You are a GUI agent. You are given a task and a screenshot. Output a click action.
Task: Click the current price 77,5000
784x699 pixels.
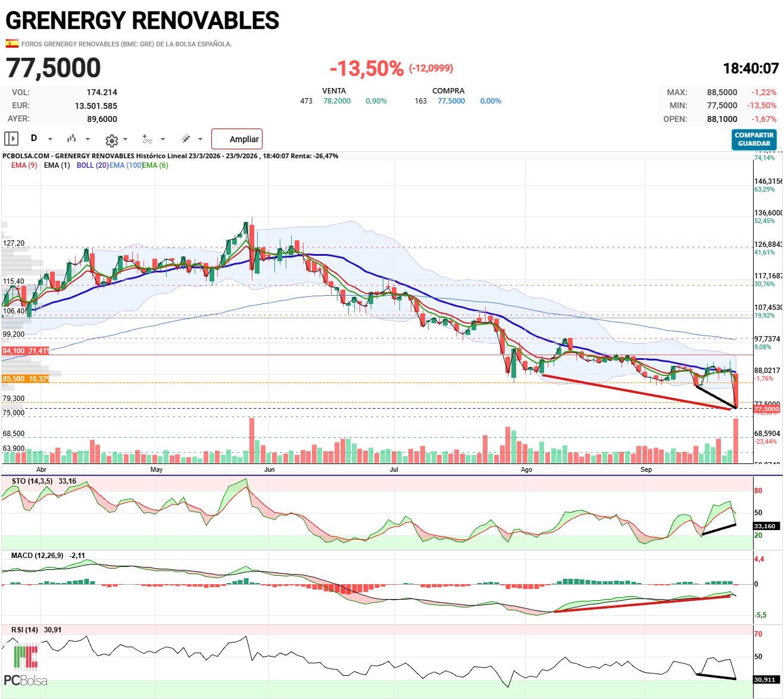tap(54, 68)
